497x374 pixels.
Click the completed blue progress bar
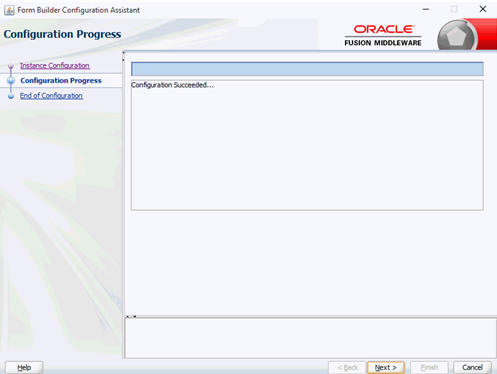307,69
